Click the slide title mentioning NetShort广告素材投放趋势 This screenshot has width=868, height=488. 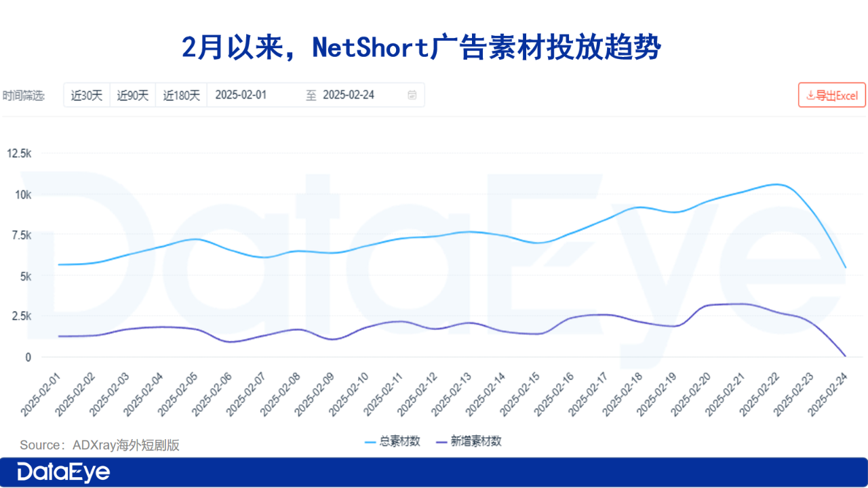[421, 47]
